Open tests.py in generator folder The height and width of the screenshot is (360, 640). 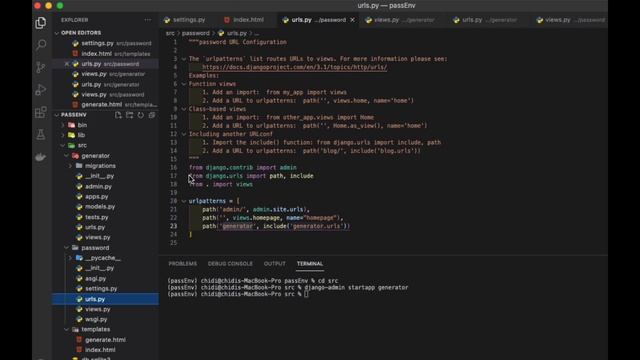point(97,217)
